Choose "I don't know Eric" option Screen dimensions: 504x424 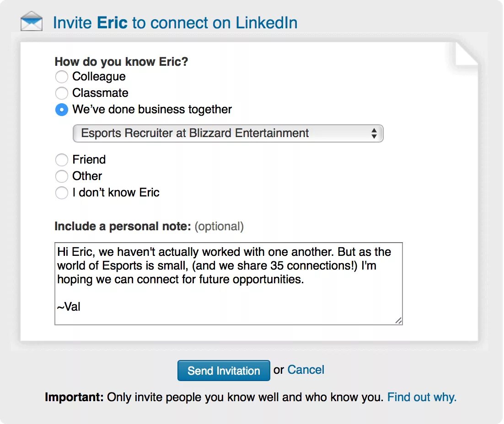61,193
